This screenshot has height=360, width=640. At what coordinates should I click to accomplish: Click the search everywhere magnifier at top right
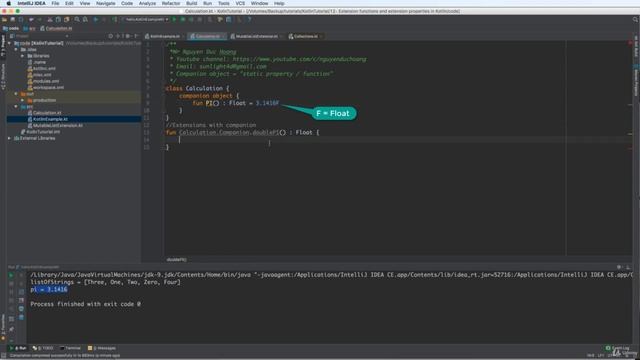tap(635, 19)
